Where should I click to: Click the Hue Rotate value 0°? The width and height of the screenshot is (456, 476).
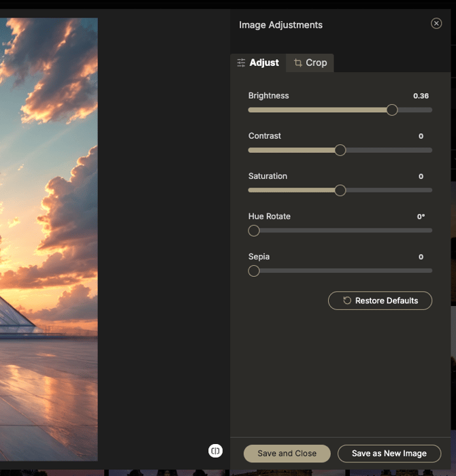421,217
